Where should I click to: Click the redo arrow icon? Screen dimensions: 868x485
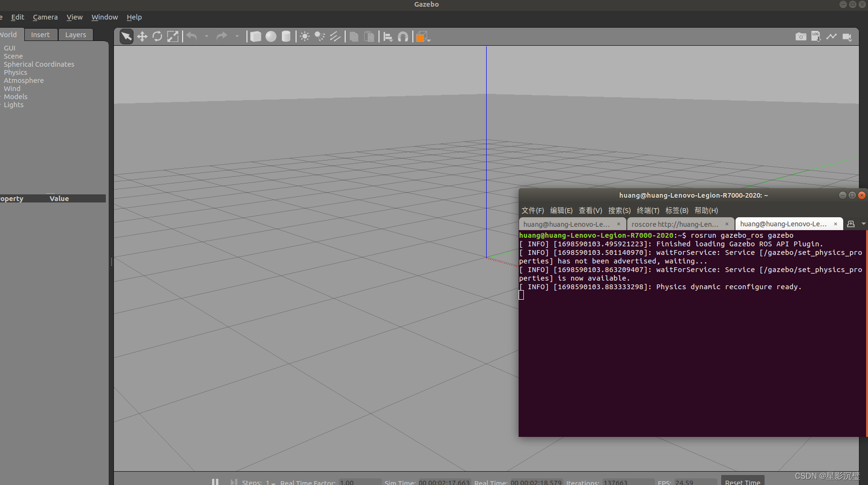pyautogui.click(x=222, y=36)
